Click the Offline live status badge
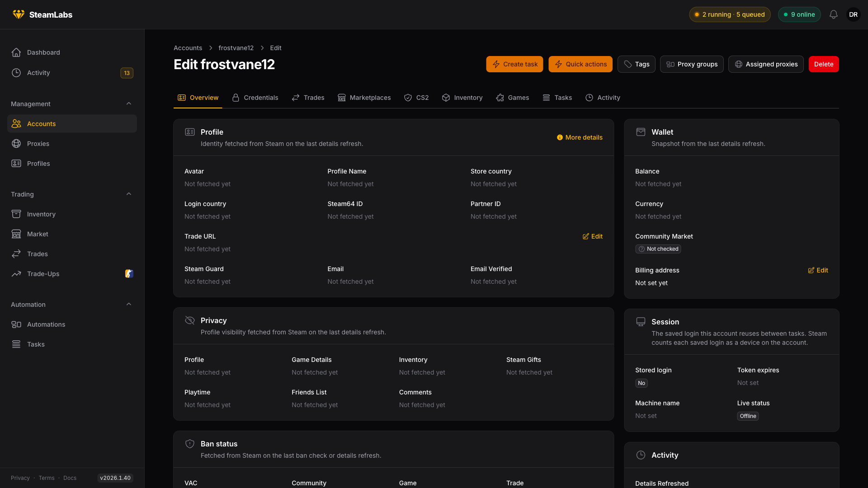The width and height of the screenshot is (868, 488). [x=748, y=416]
